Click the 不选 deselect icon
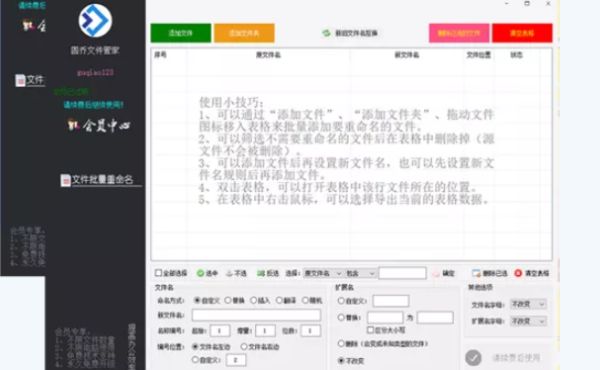Screen dimensions: 600x370 pyautogui.click(x=229, y=273)
